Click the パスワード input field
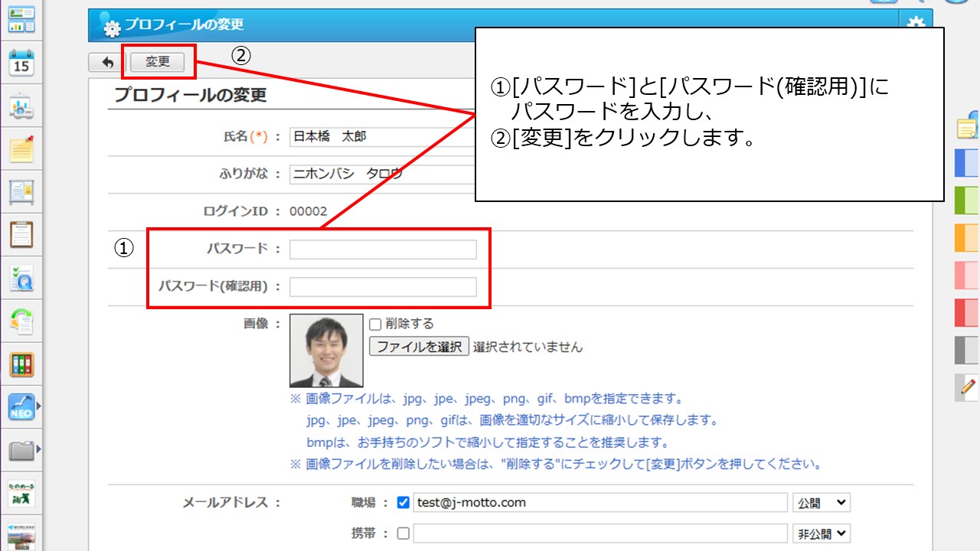 coord(383,249)
